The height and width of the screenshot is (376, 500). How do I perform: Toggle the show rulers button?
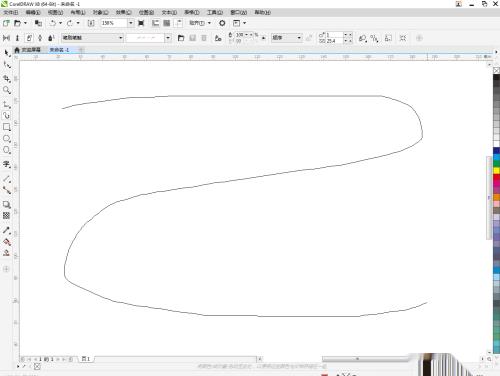click(x=155, y=23)
